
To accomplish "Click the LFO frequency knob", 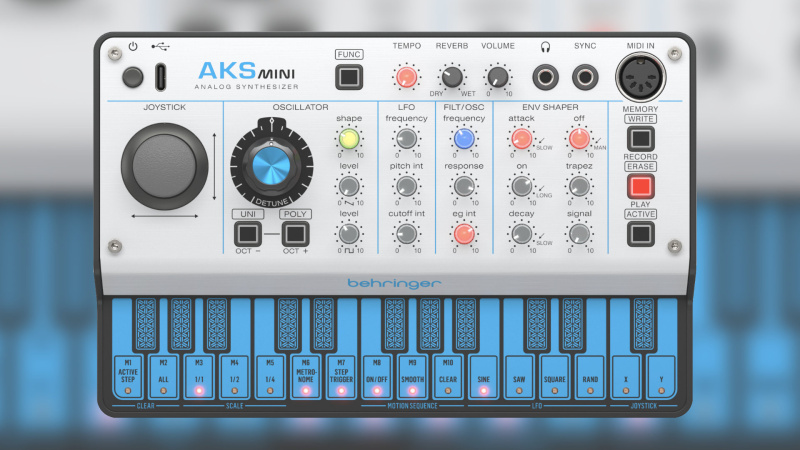I will point(407,139).
